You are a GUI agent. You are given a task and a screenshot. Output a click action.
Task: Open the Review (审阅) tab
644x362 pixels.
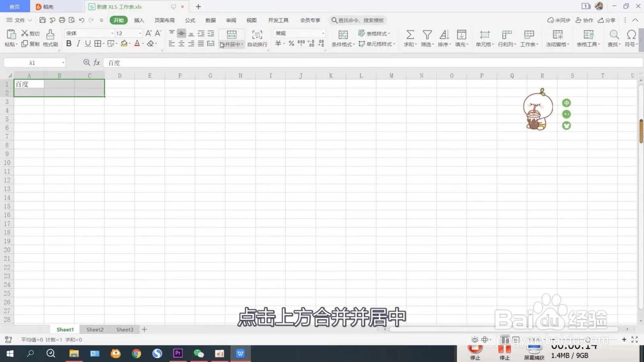(231, 20)
